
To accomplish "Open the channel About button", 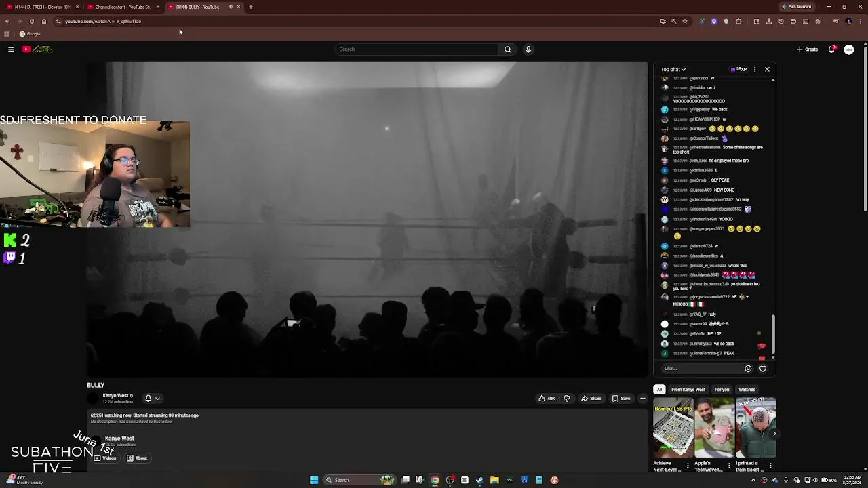I will [137, 458].
